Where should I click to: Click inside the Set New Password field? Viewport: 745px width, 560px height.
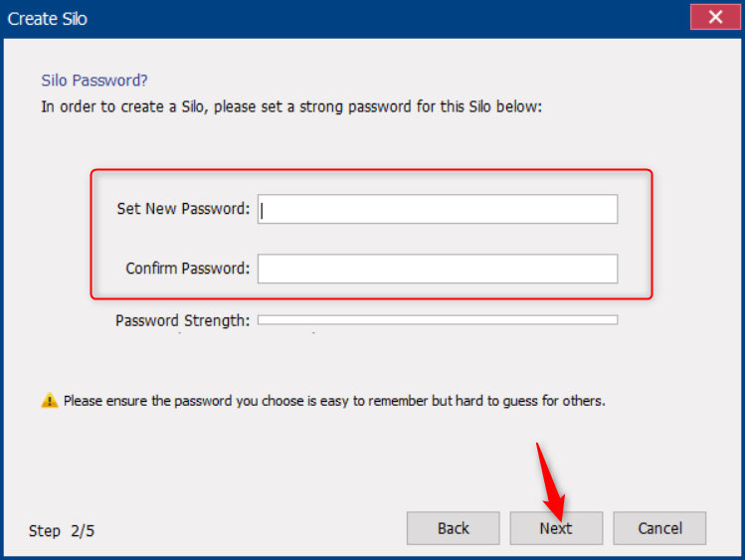pos(438,209)
